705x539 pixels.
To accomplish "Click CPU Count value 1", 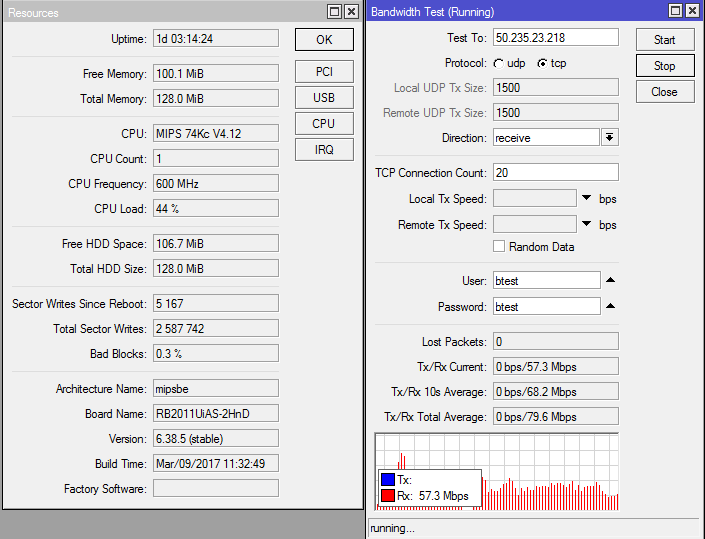I will pyautogui.click(x=216, y=159).
